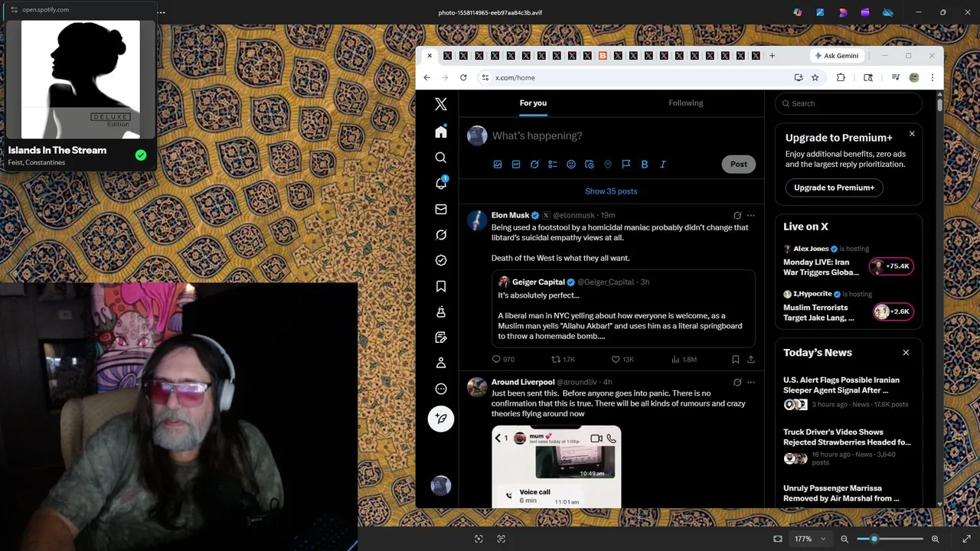This screenshot has height=551, width=980.
Task: Open Chrome media controls button
Action: 895,77
